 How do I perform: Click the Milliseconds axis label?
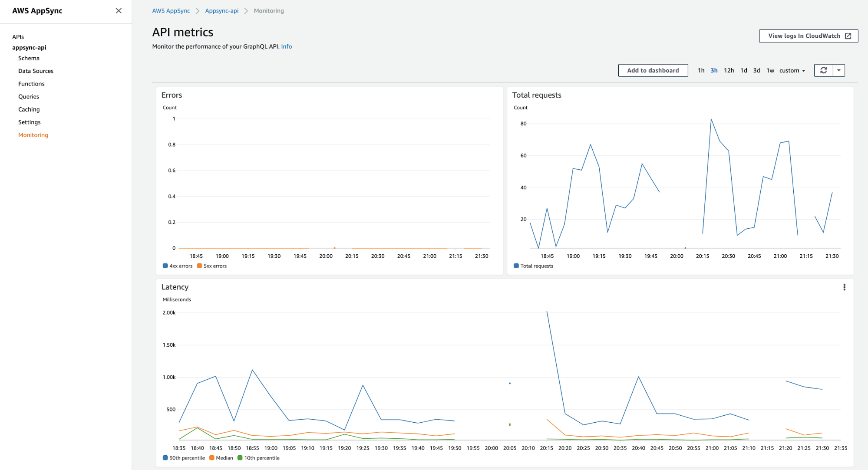click(x=177, y=299)
